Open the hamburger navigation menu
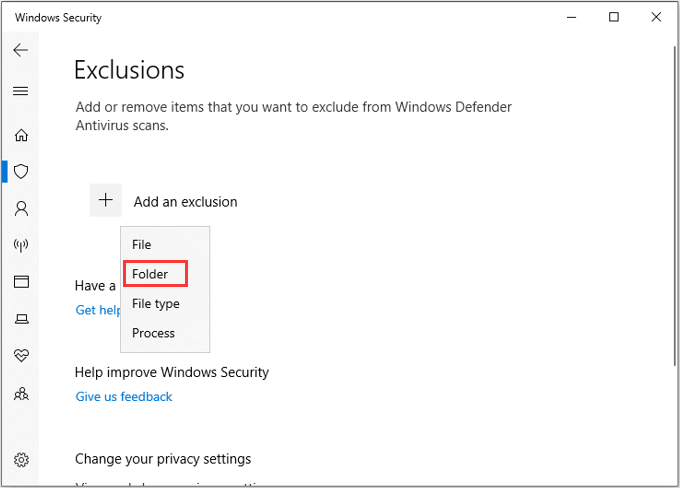Screen dimensions: 680x488 click(20, 91)
